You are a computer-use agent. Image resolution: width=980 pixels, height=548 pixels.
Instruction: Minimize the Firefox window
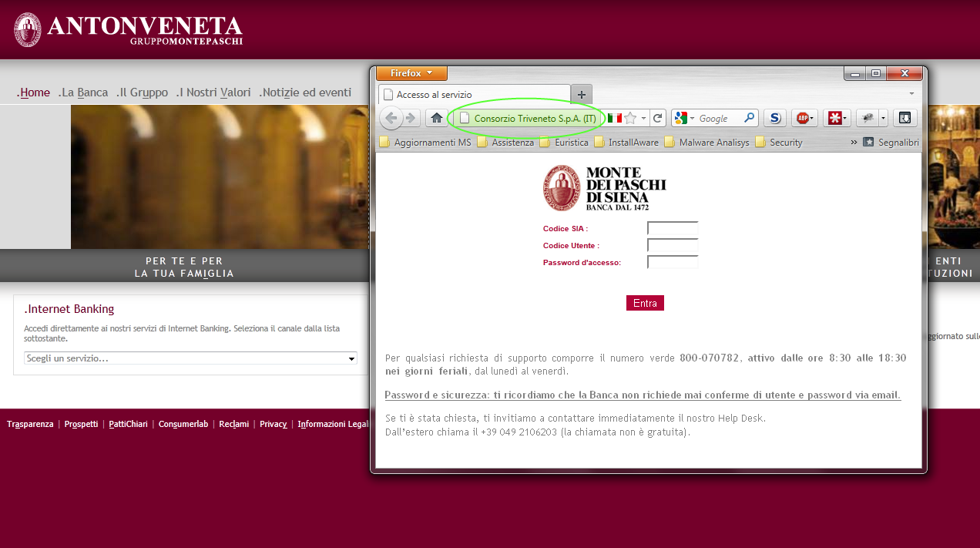point(854,73)
